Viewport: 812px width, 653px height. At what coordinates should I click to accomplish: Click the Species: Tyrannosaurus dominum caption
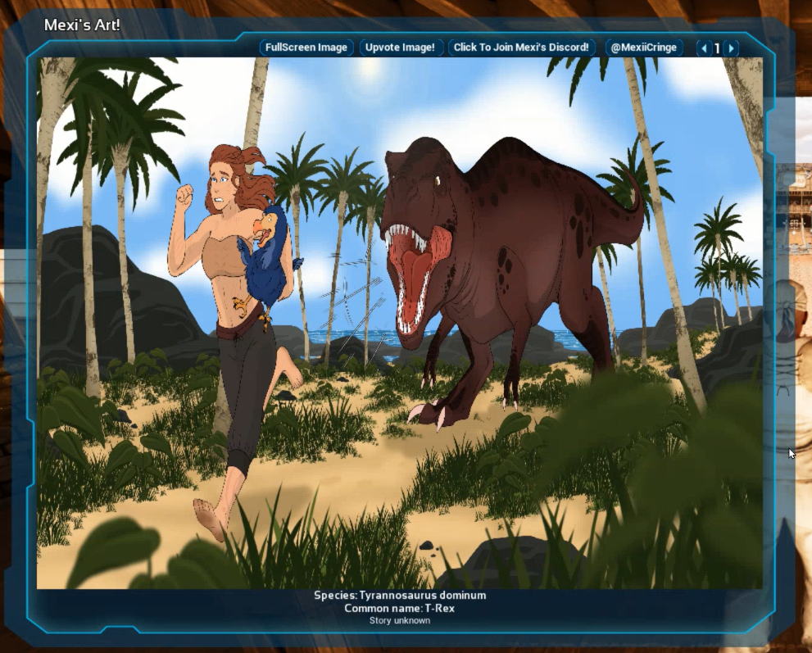[x=401, y=596]
